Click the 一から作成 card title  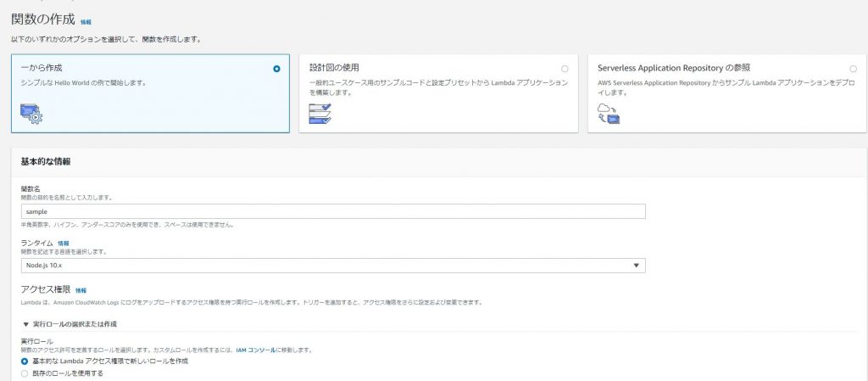(42, 68)
